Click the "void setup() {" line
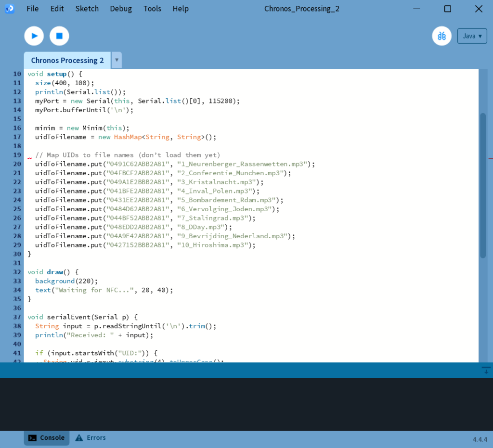493x448 pixels. coord(55,74)
